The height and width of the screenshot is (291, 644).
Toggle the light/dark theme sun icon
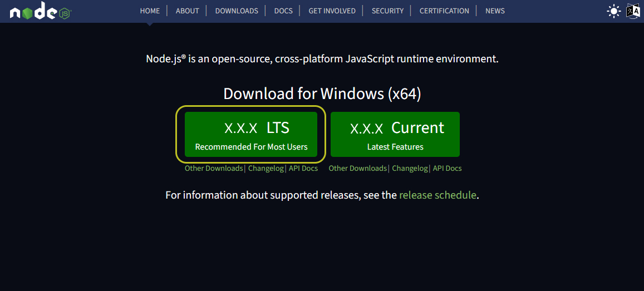613,11
